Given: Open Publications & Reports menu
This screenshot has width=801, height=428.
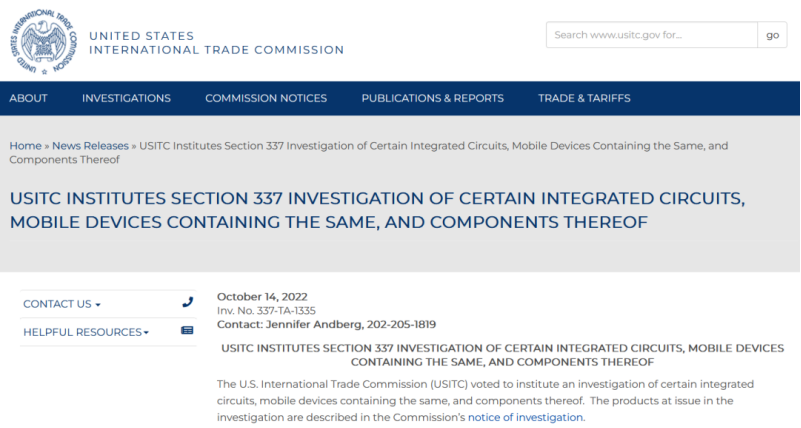Looking at the screenshot, I should [x=432, y=98].
